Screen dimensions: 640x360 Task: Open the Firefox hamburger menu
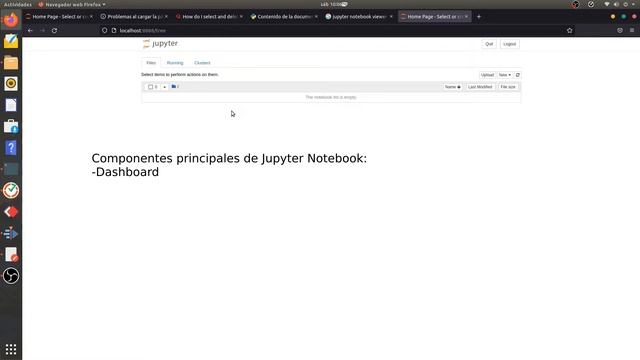pyautogui.click(x=632, y=31)
